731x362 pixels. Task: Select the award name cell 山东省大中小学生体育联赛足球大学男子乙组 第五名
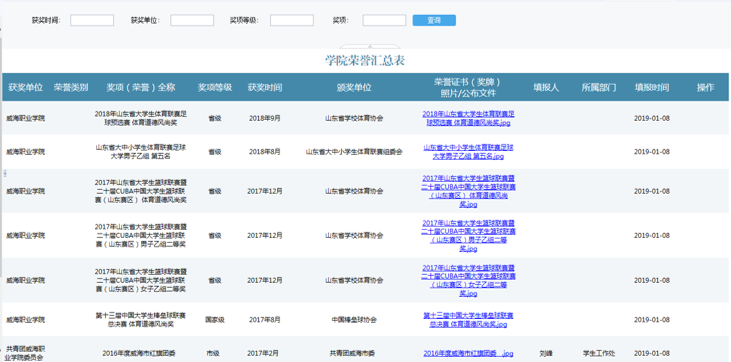140,152
